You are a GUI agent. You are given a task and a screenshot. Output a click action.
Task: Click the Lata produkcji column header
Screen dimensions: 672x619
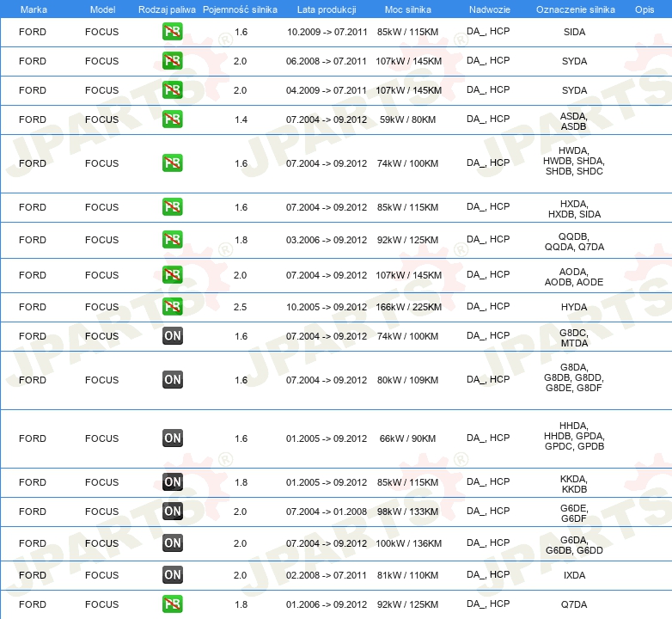327,9
